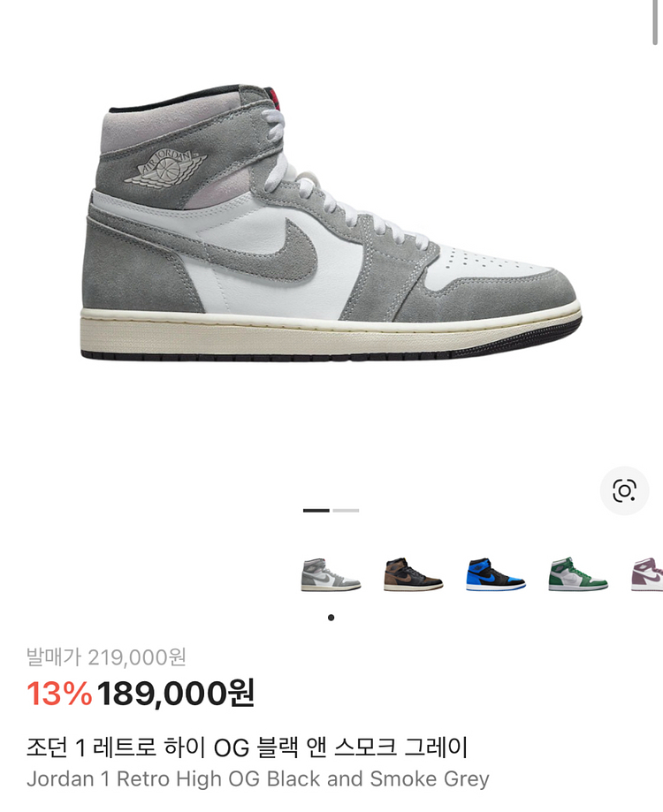Open the image search camera icon
Screen dimensions: 663x812
pyautogui.click(x=624, y=490)
